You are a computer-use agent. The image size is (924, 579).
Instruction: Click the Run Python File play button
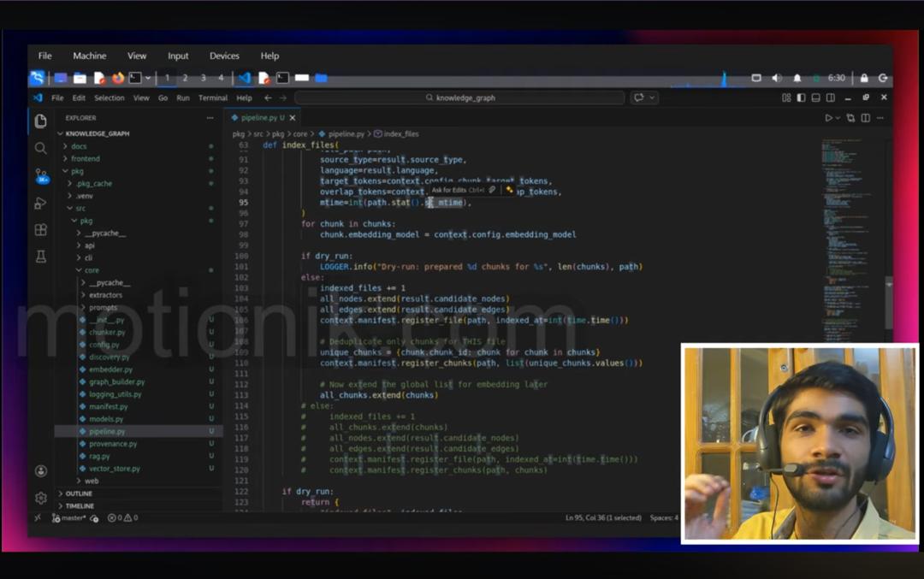pos(828,118)
